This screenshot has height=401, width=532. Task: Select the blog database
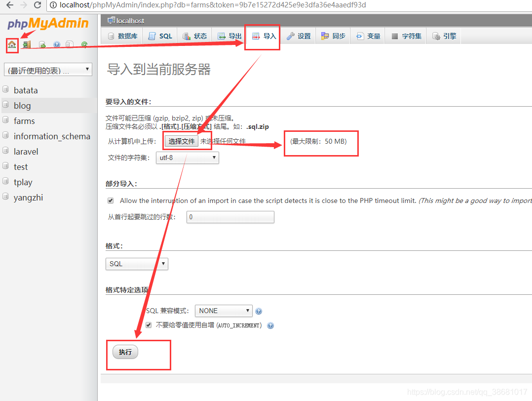[22, 106]
